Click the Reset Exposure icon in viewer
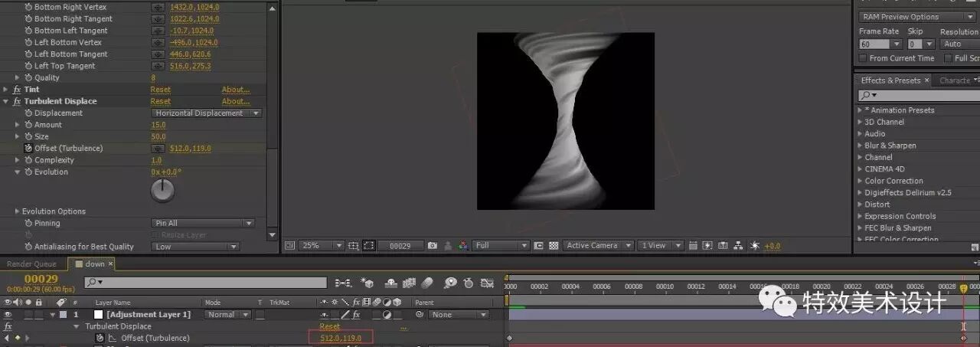This screenshot has height=347, width=980. [753, 246]
